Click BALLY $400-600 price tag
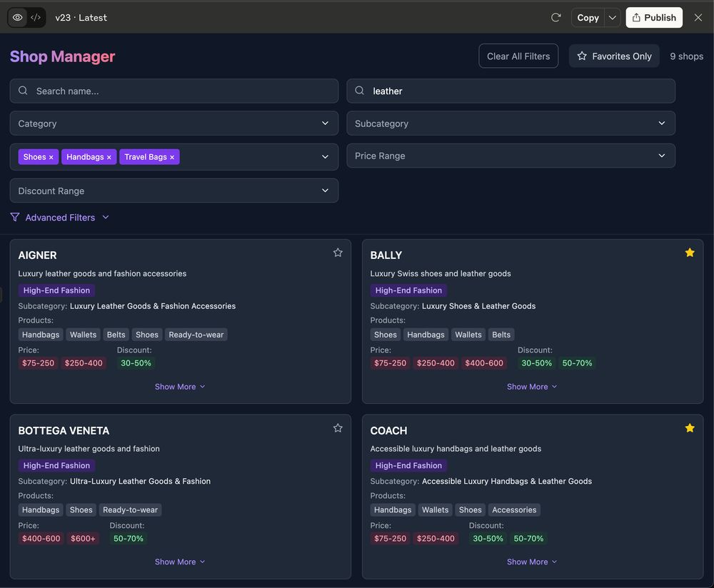 pyautogui.click(x=484, y=363)
